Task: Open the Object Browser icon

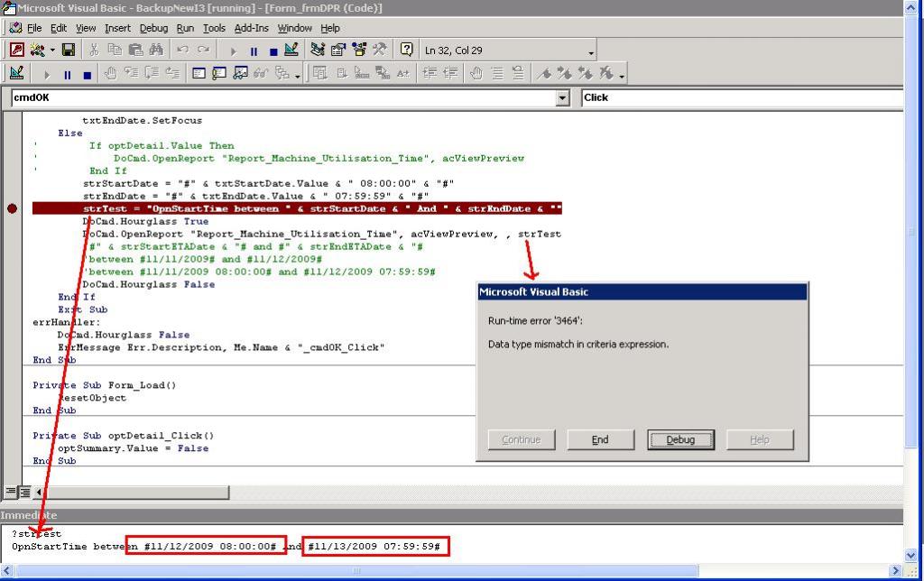Action: (359, 51)
